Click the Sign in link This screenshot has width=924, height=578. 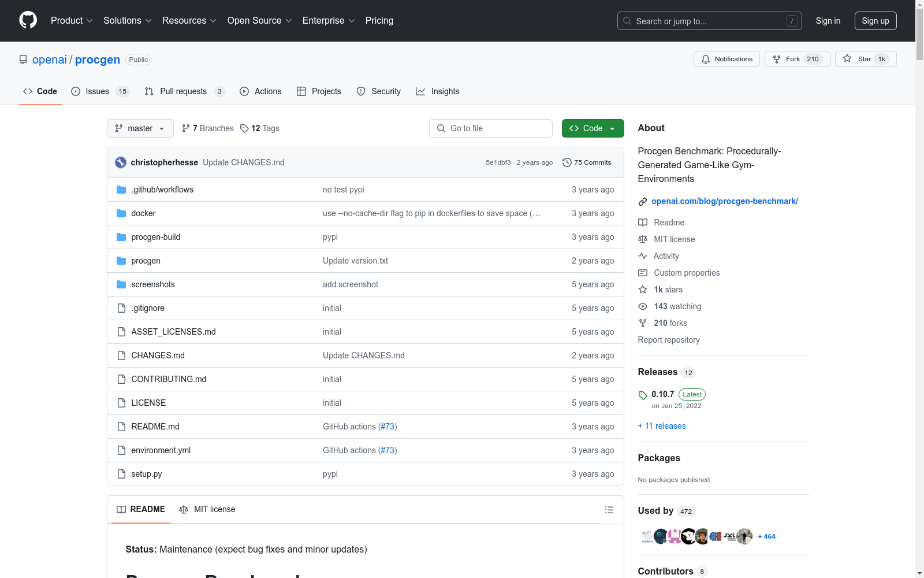tap(828, 21)
